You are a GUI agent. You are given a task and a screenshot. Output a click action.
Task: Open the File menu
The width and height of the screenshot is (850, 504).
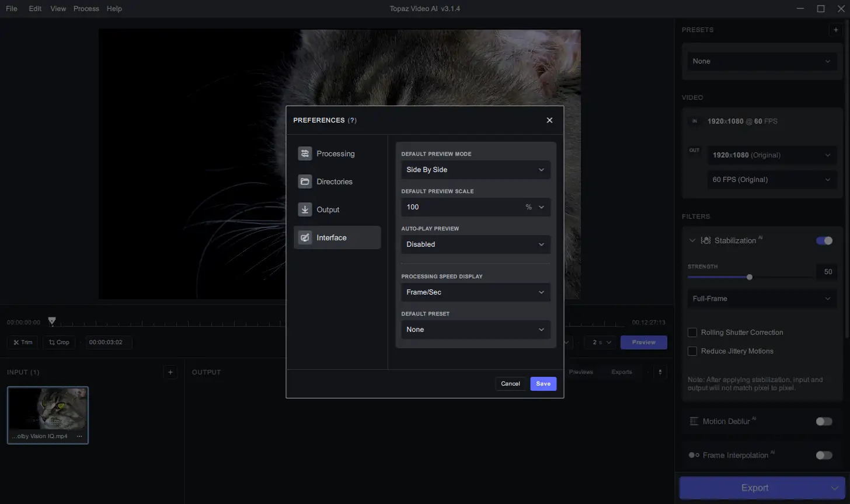click(x=12, y=9)
